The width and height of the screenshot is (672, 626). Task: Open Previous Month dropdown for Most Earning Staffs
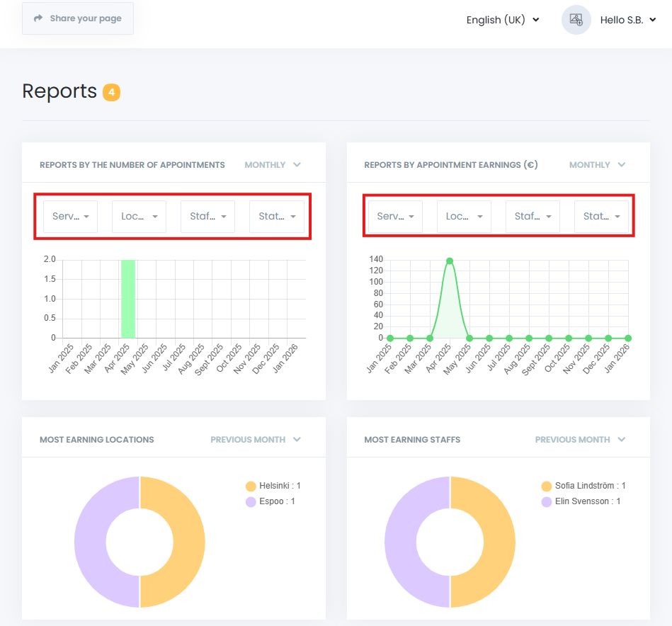(580, 440)
